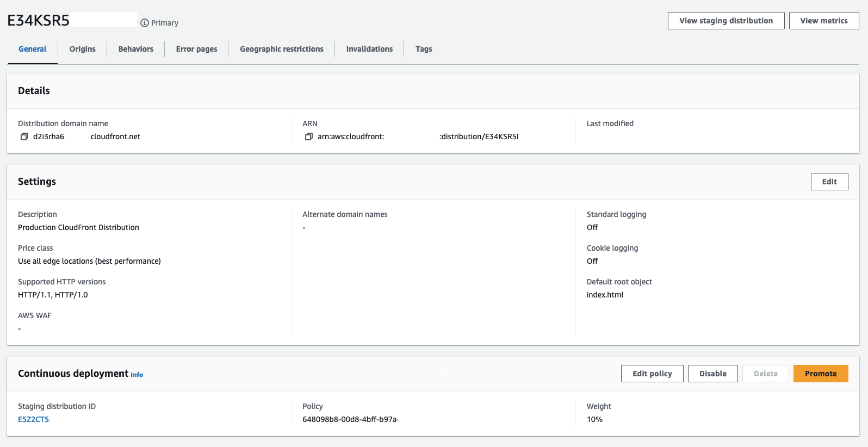Select the E34KSR5 distribution title
The height and width of the screenshot is (447, 868).
pyautogui.click(x=38, y=20)
